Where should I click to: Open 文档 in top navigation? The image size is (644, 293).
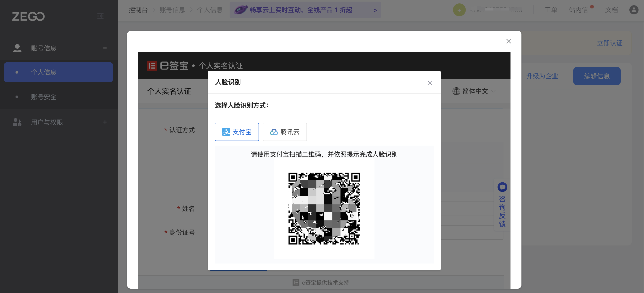point(611,10)
